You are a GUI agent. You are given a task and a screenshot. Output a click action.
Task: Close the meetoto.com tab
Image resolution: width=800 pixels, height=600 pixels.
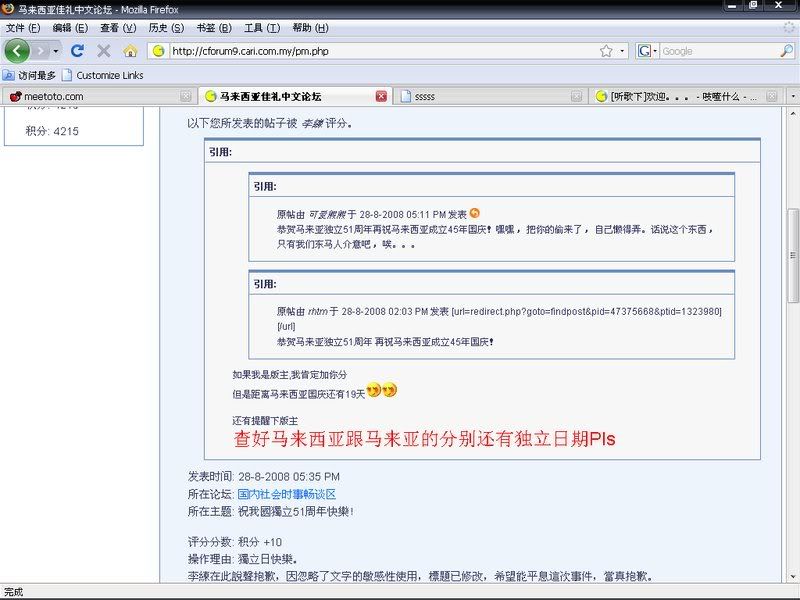click(x=185, y=96)
